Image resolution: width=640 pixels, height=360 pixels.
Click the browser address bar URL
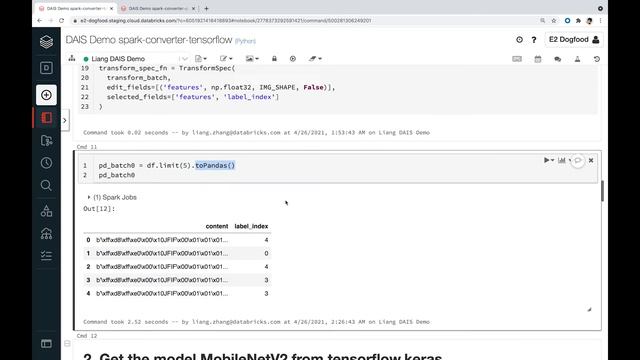225,20
